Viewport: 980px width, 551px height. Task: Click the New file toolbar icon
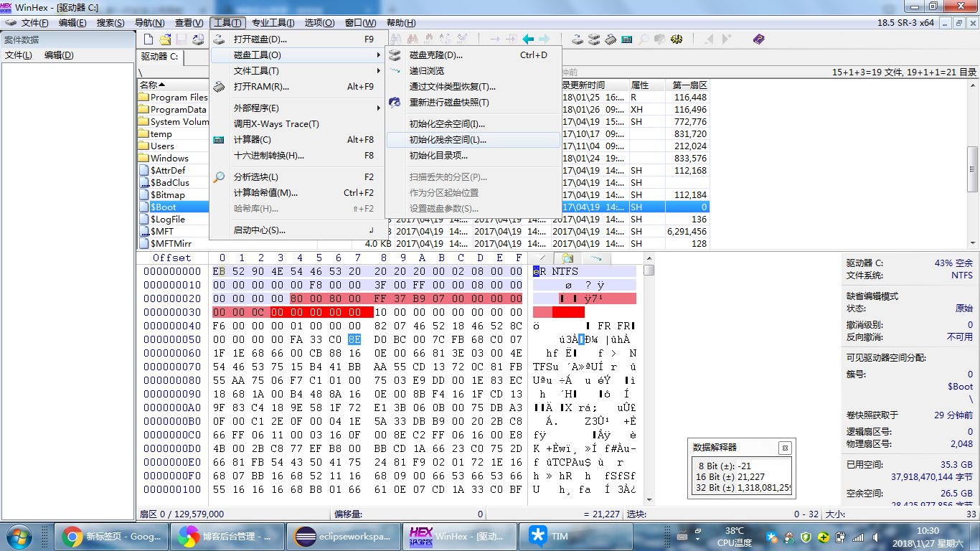pos(149,39)
